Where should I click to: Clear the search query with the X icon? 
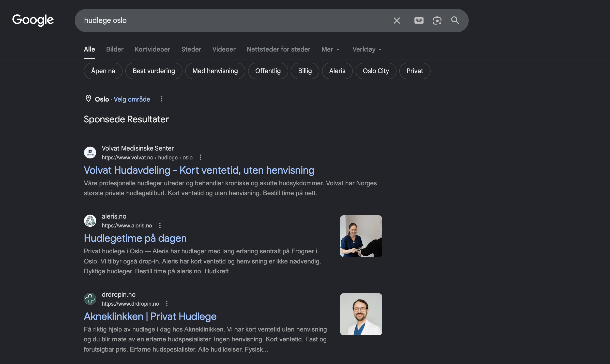[397, 21]
